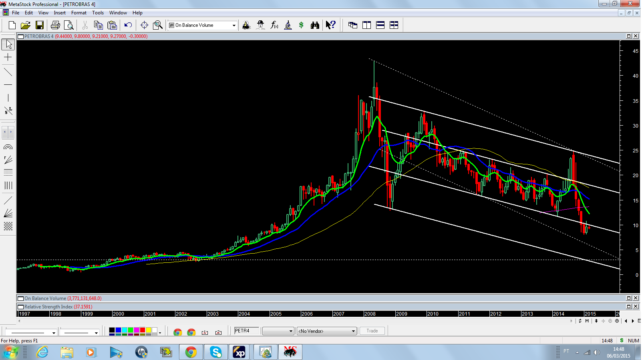Select the vertical line drawing tool
Image resolution: width=644 pixels, height=360 pixels.
point(8,98)
